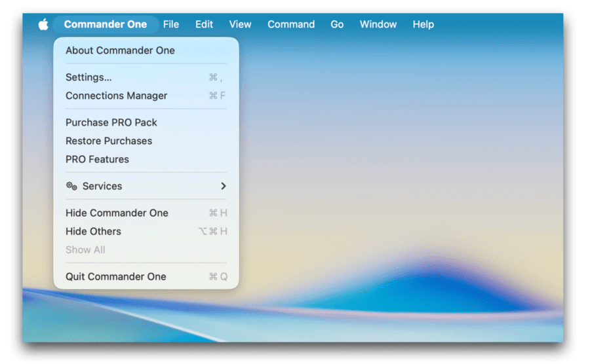Select About Commander One
The height and width of the screenshot is (364, 590).
pos(146,50)
